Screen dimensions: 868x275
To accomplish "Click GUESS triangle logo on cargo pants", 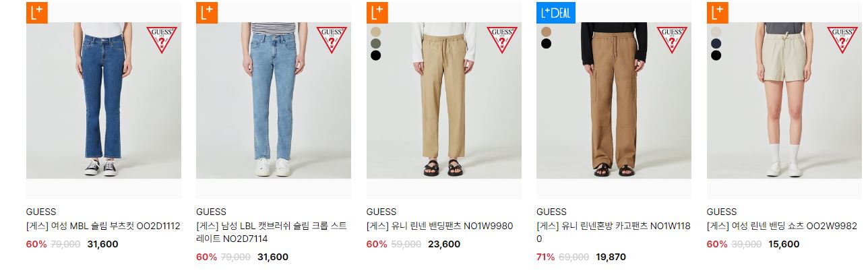I will point(672,40).
